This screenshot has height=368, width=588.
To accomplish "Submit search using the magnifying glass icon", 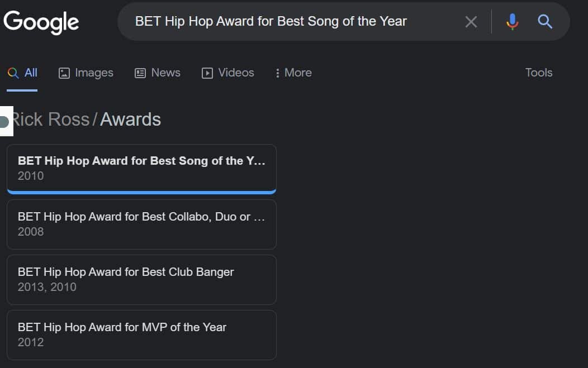I will [x=544, y=22].
